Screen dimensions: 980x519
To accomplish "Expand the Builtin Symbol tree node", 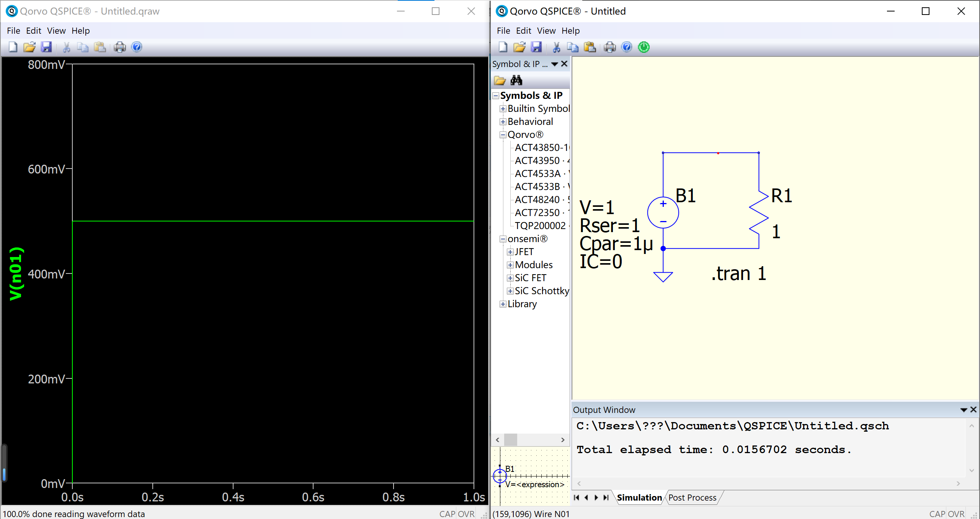I will 503,109.
